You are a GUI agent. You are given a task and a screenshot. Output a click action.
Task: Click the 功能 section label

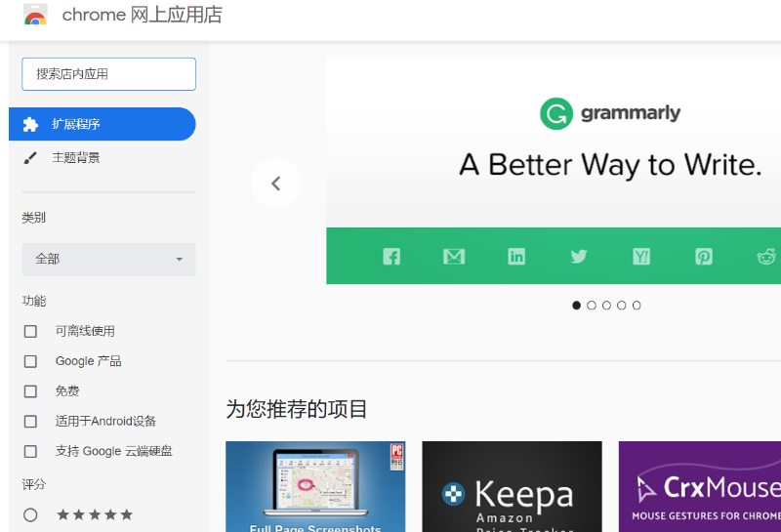tap(34, 301)
